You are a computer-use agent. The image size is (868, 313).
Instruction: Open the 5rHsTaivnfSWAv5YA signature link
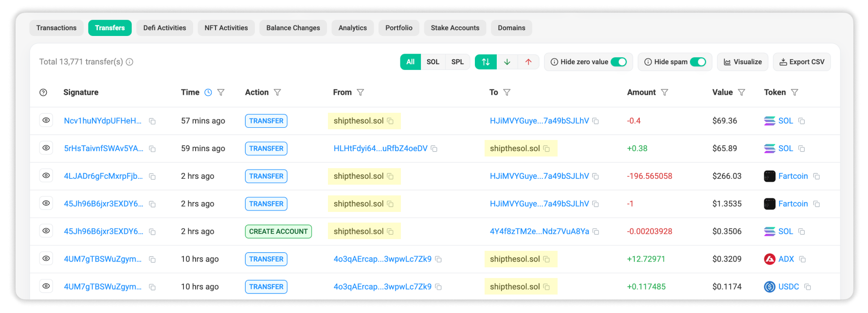[104, 148]
